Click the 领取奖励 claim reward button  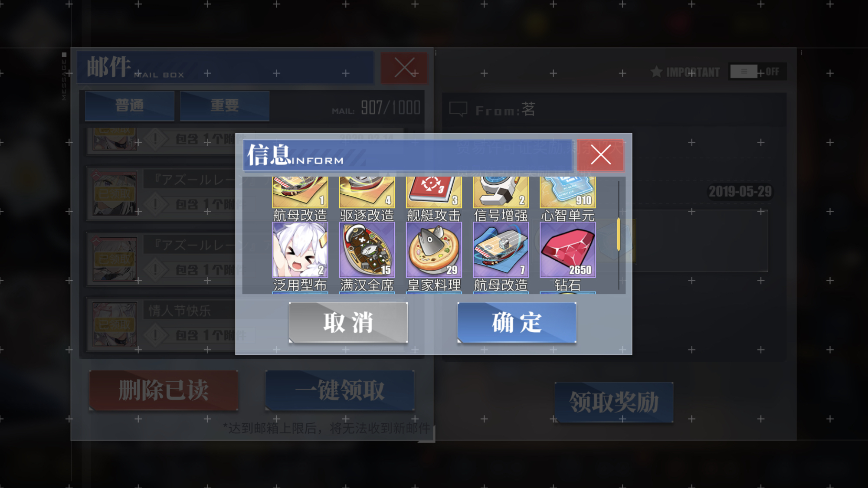coord(614,402)
